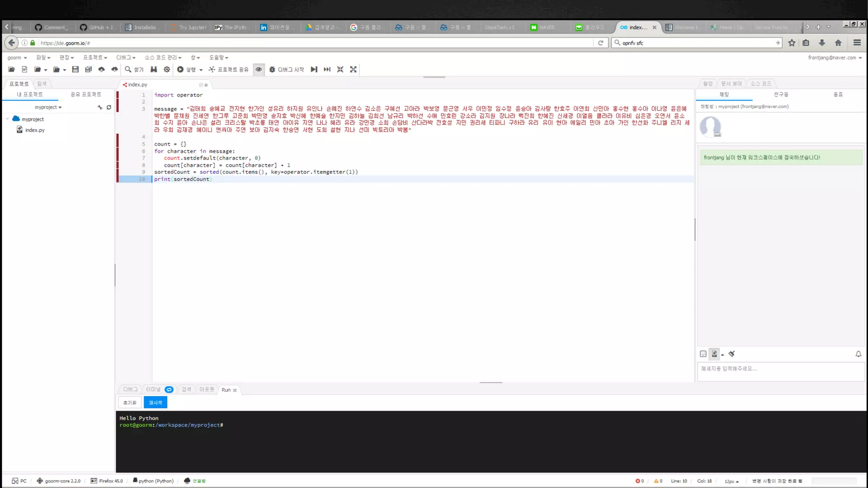868x488 pixels.
Task: Click the save file floppy icon
Action: 75,69
